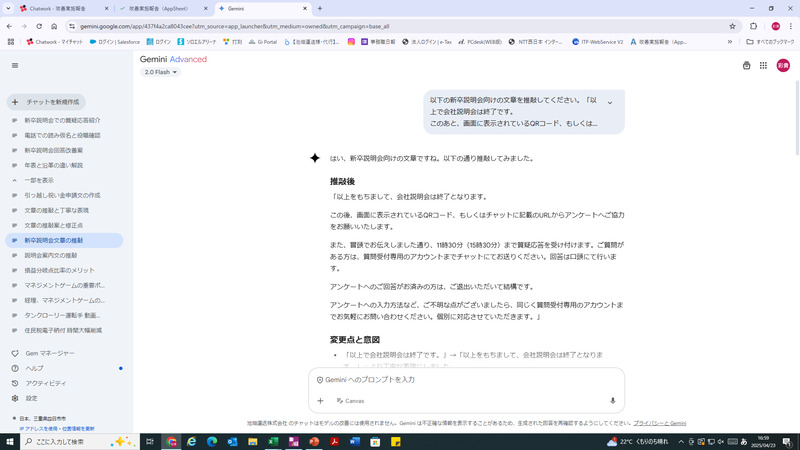Open Excel from the taskbar

(x=273, y=442)
